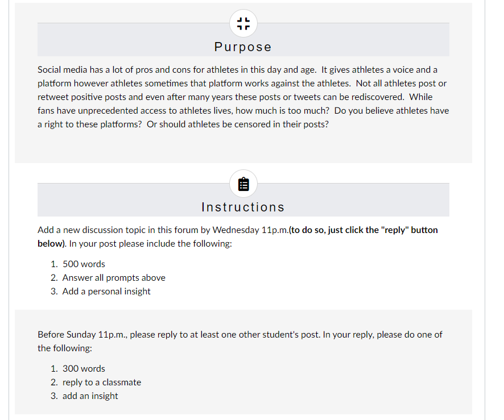This screenshot has width=504, height=420.
Task: Click 'Add a personal insight' list item
Action: pos(106,291)
